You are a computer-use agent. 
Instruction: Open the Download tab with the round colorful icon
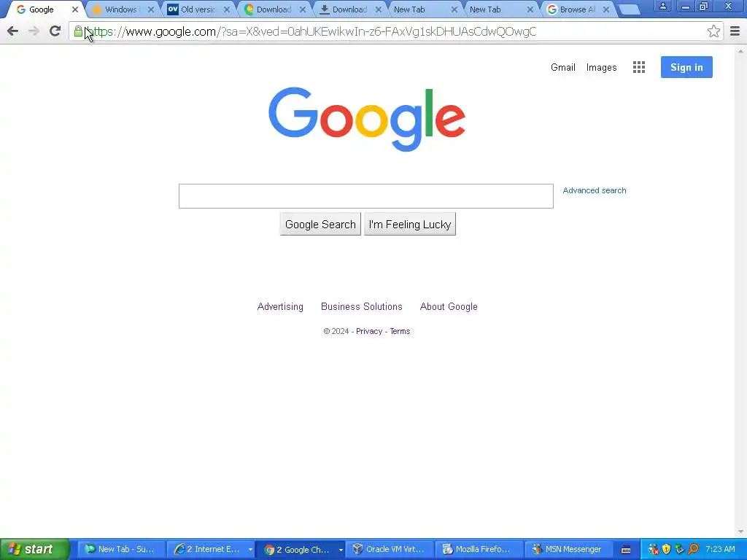[273, 9]
